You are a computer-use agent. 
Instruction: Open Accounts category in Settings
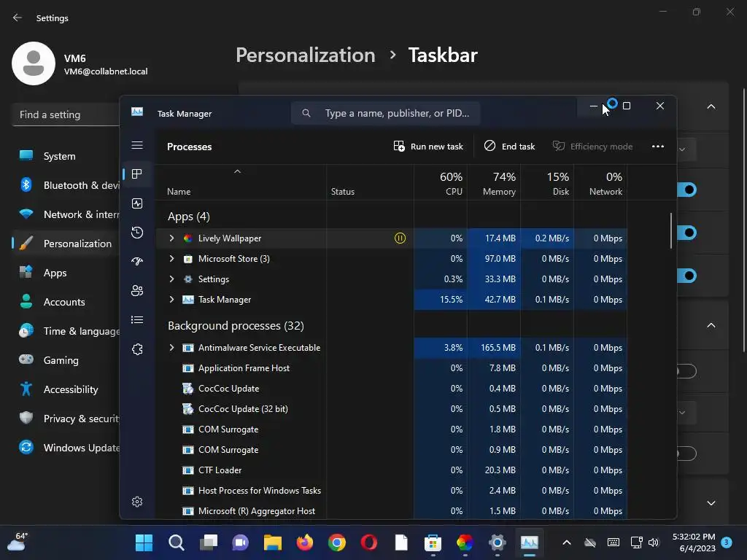(x=65, y=302)
